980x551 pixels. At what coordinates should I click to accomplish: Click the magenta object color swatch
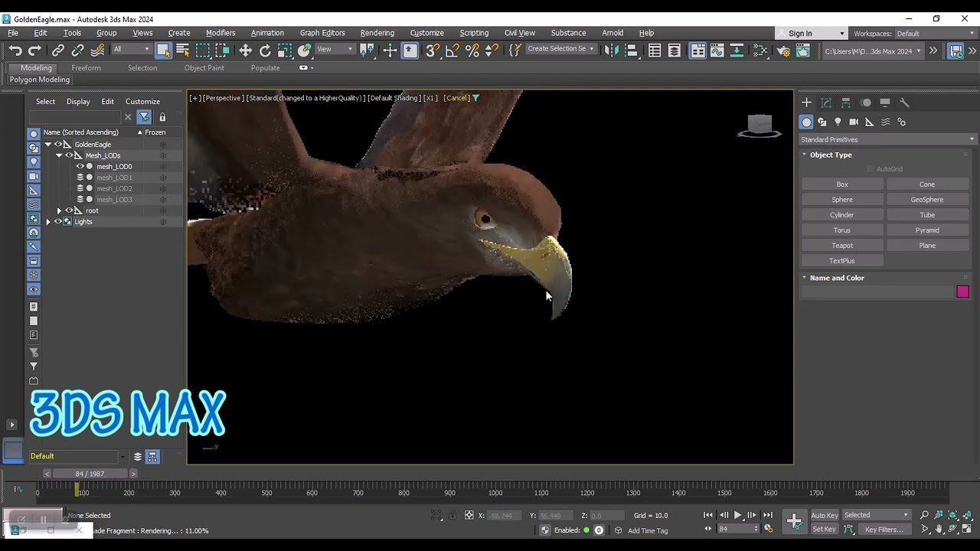[x=962, y=292]
